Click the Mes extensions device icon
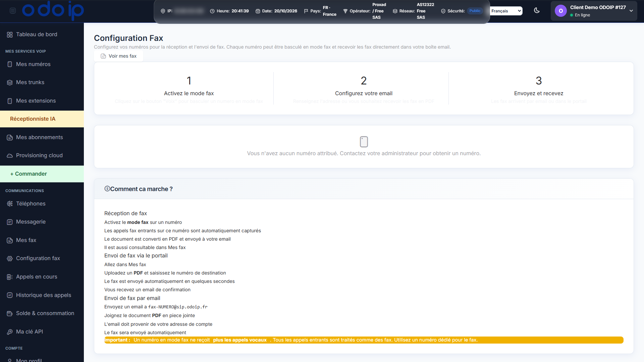644x362 pixels. click(10, 101)
